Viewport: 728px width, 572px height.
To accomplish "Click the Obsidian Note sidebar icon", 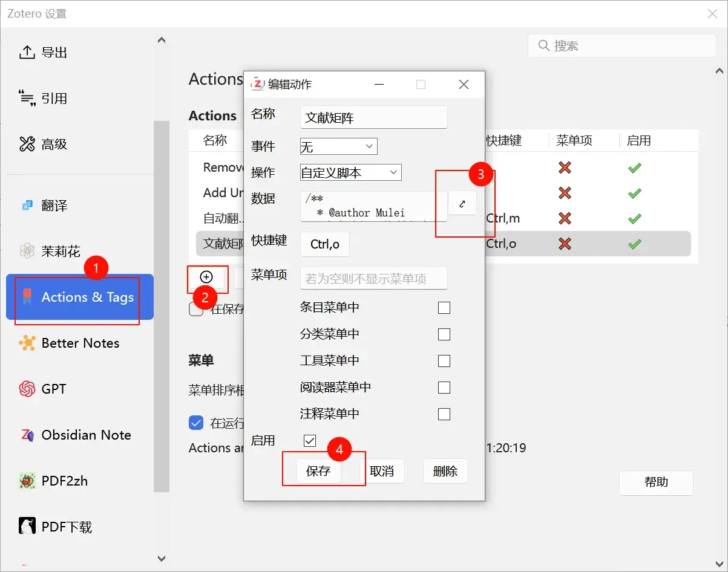I will click(x=27, y=435).
